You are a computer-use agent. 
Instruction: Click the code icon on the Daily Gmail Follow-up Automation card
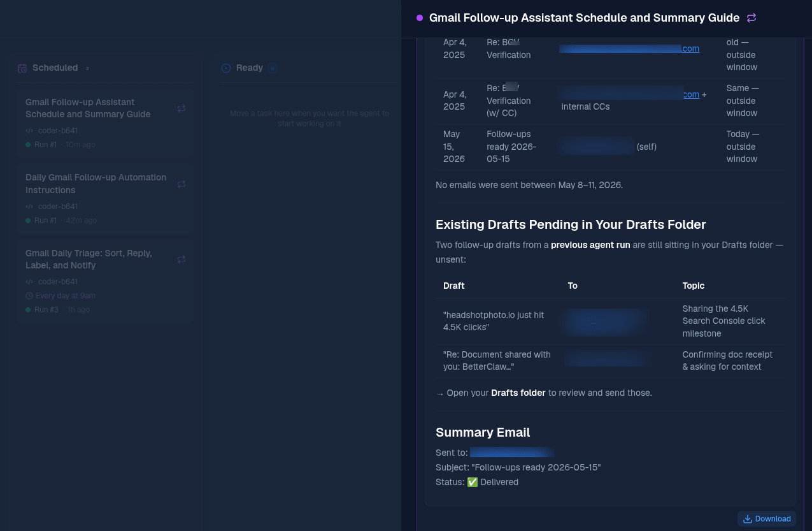[29, 207]
